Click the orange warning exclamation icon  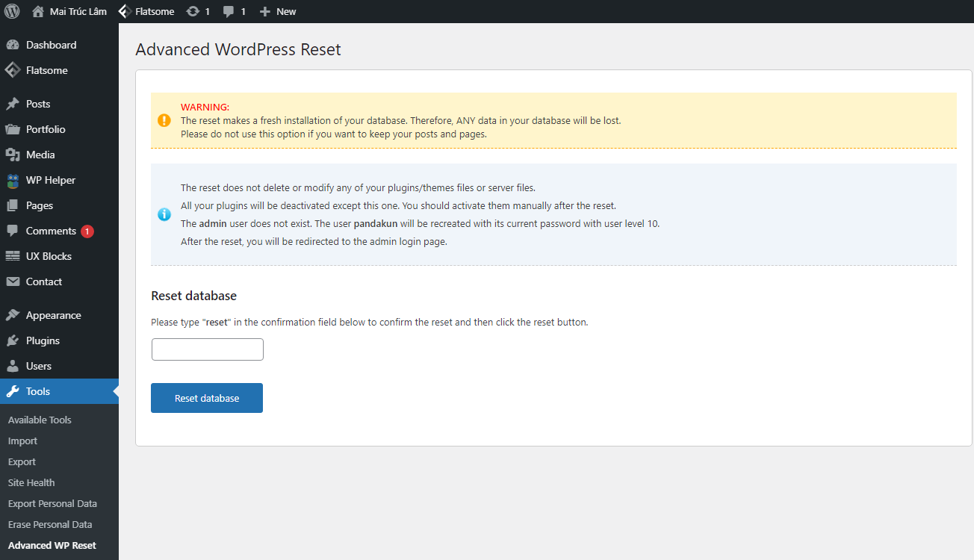pyautogui.click(x=164, y=120)
